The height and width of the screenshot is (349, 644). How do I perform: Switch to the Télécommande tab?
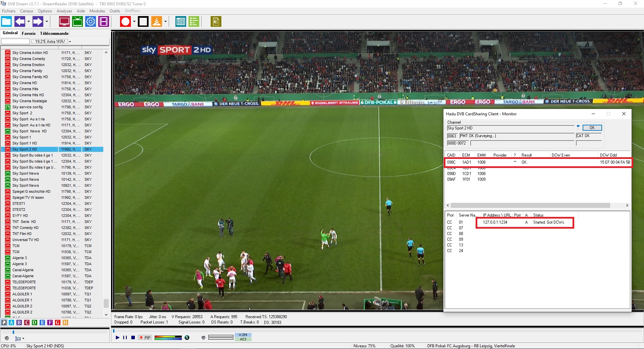click(x=54, y=34)
